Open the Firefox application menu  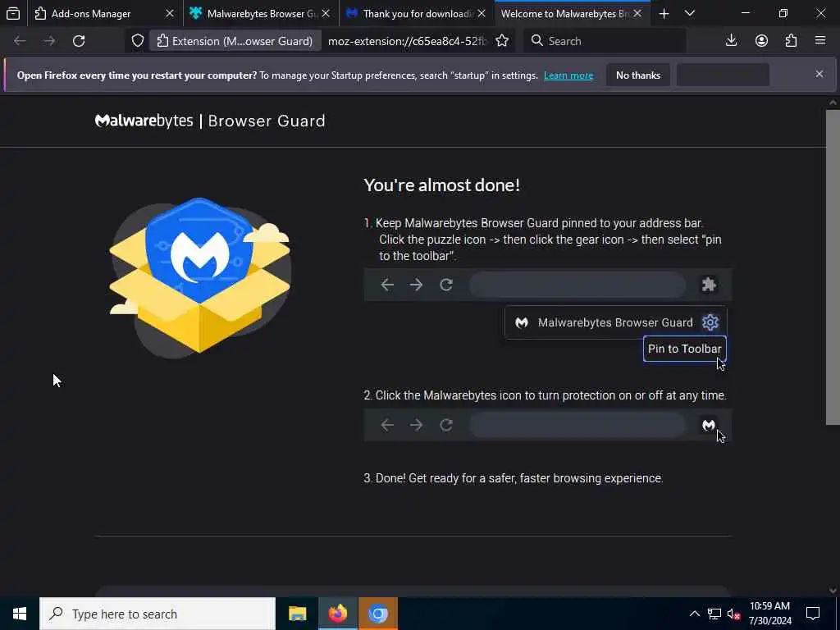[820, 41]
